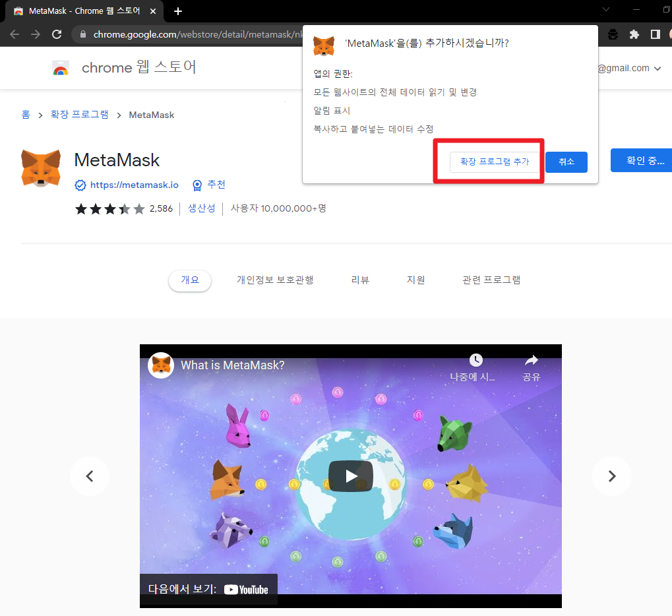Viewport: 672px width, 616px height.
Task: Click the What is MetaMask? video title
Action: point(233,365)
